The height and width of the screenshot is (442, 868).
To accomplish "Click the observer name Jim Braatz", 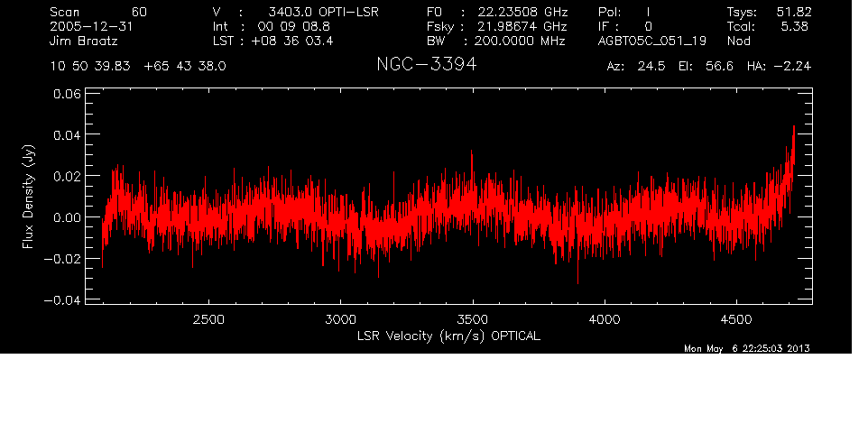I will (84, 41).
